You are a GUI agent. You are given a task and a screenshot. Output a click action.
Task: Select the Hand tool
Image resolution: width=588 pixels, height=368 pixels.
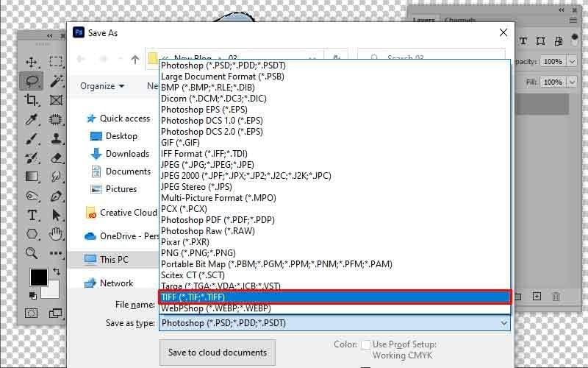[x=56, y=234]
